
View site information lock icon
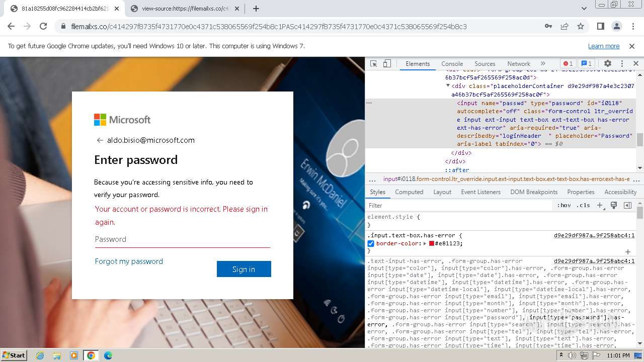click(63, 26)
